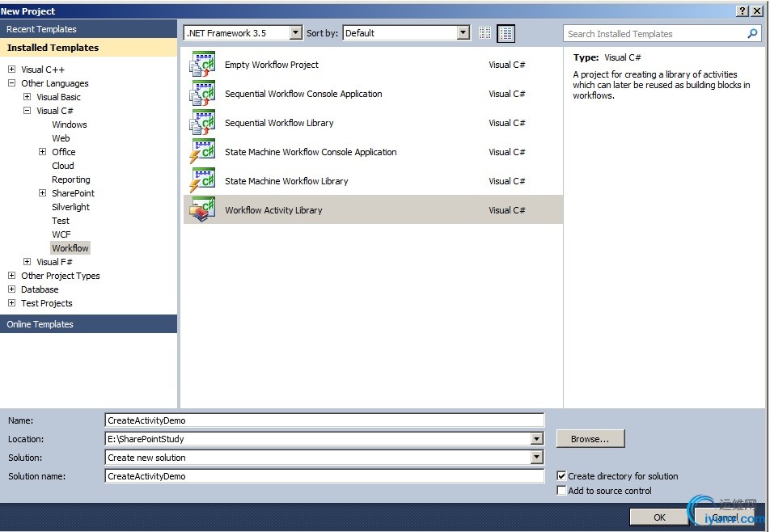Screen dimensions: 770x532
Task: Collapse the Visual C# node
Action: [x=27, y=111]
